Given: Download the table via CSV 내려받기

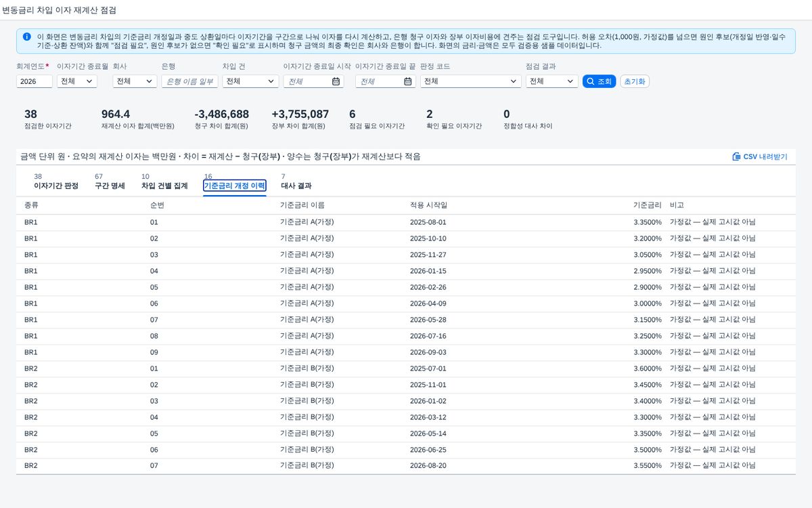Looking at the screenshot, I should coord(760,156).
